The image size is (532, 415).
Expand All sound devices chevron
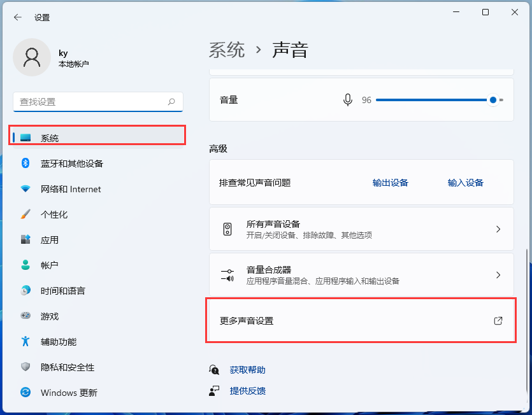pyautogui.click(x=498, y=229)
